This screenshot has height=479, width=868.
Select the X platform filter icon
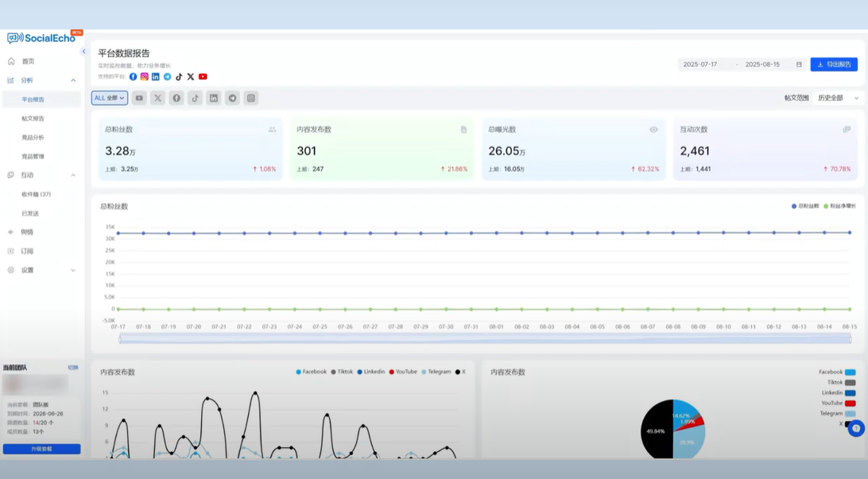[158, 98]
